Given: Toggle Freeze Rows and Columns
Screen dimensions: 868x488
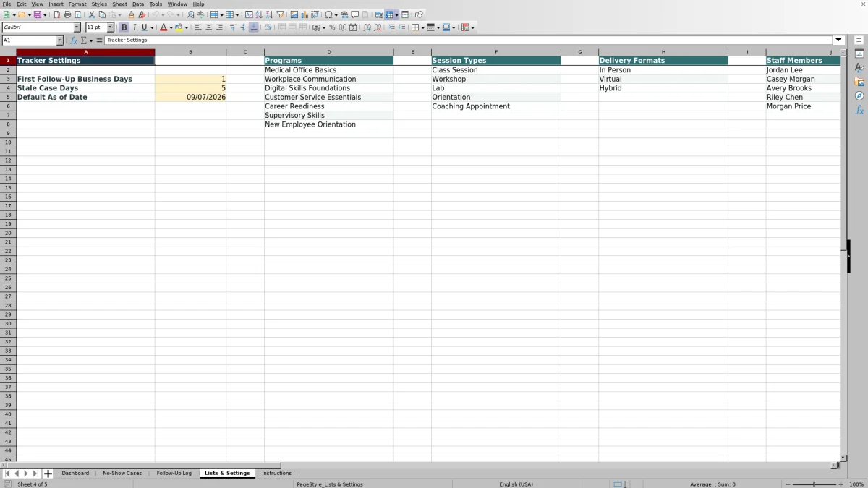Looking at the screenshot, I should [390, 14].
